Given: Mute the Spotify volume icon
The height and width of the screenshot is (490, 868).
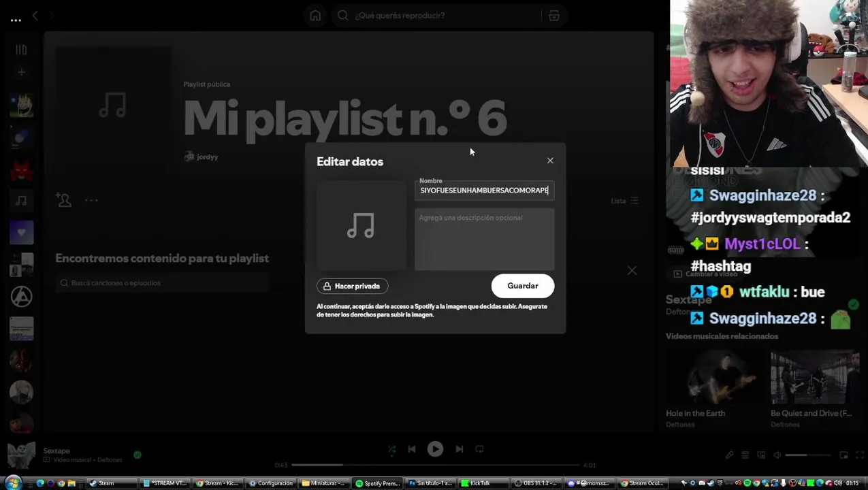Looking at the screenshot, I should coord(777,455).
